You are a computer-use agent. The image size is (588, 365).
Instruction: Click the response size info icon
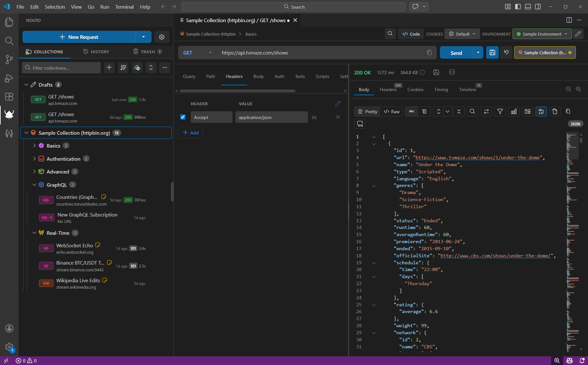coord(422,72)
